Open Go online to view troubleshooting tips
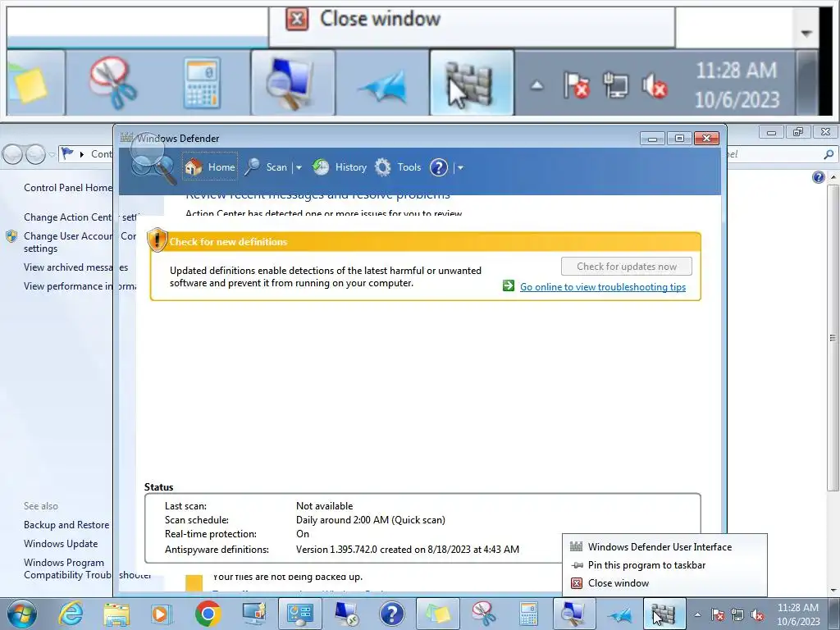This screenshot has width=840, height=630. pos(603,287)
